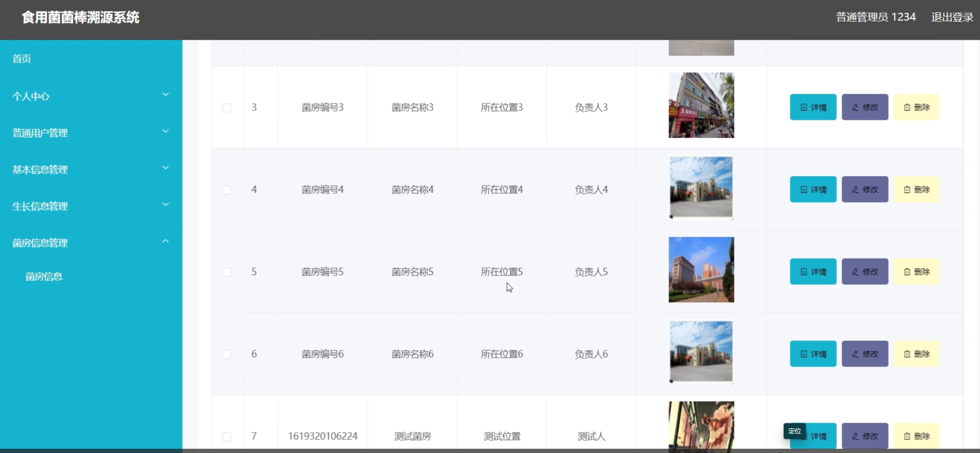Click cell 菌房编号3

pyautogui.click(x=322, y=107)
